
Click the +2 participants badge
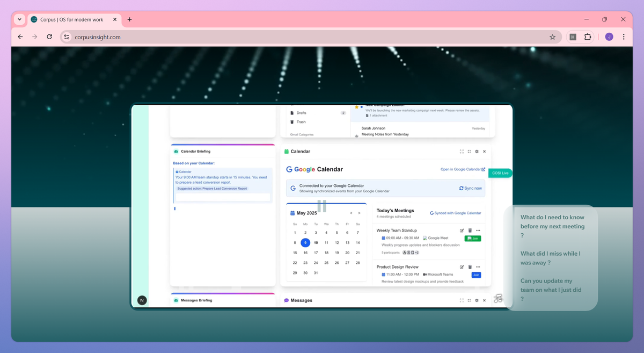(416, 253)
